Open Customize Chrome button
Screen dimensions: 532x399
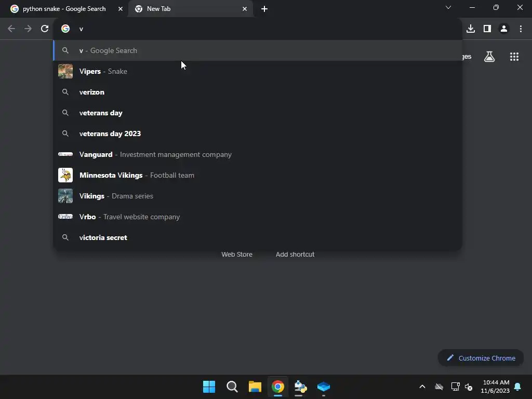click(x=481, y=358)
